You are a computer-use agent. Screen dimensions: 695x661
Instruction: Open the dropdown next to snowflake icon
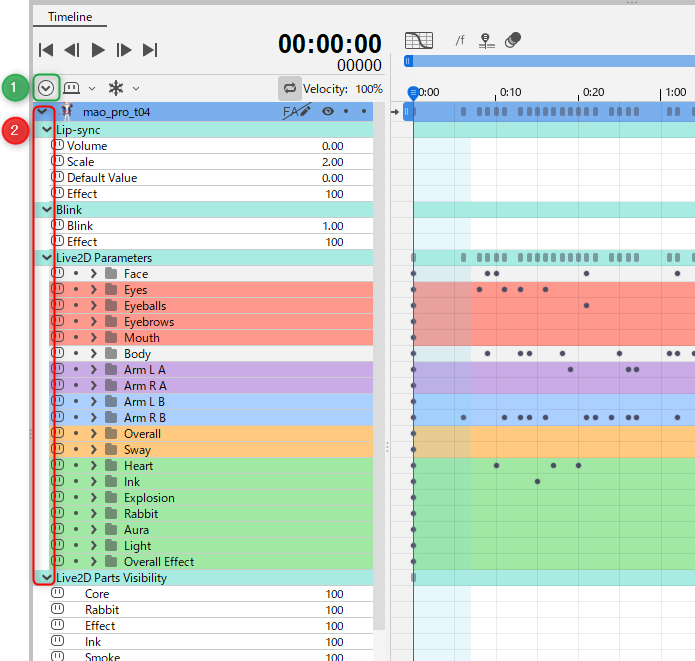tap(136, 88)
